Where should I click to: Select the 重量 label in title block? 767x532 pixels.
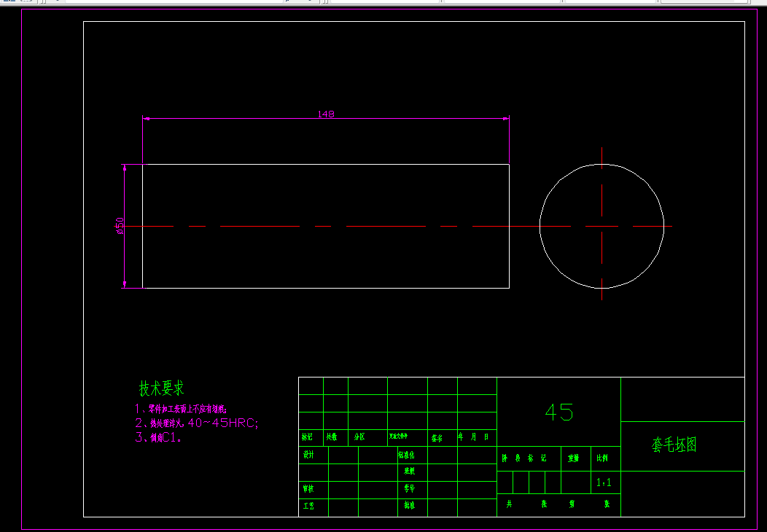(573, 458)
